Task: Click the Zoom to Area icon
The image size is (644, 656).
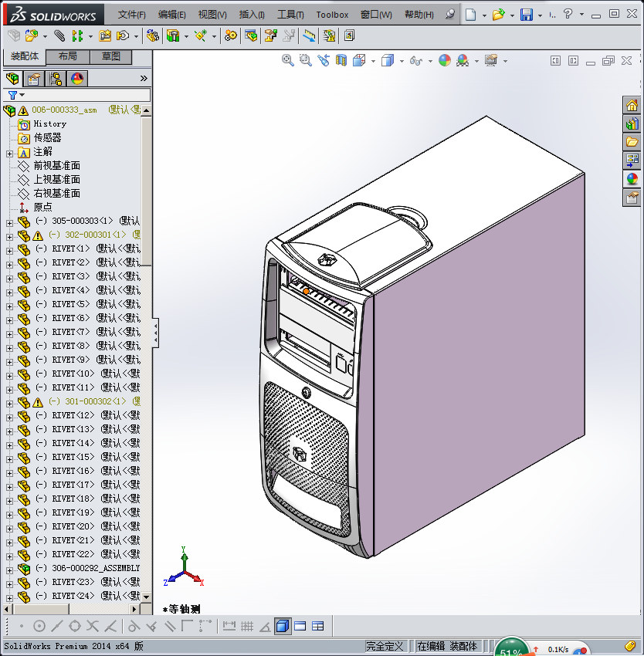Action: tap(306, 61)
